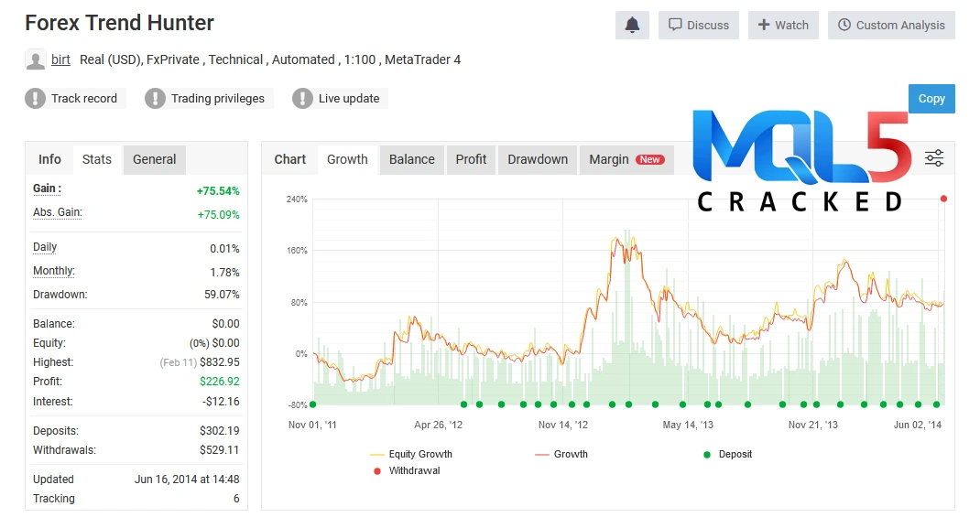Toggle Equity Growth legend series
The width and height of the screenshot is (980, 528).
click(x=411, y=455)
